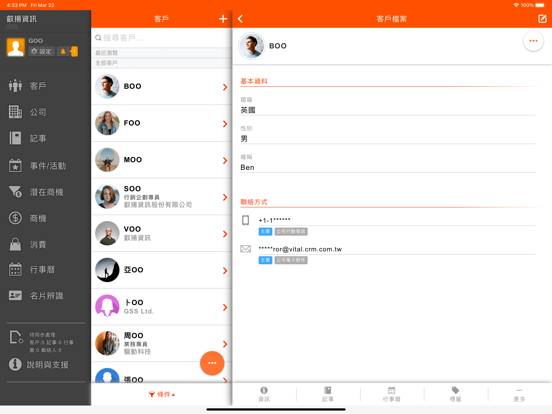Open BOO row chevron in customer list

(x=225, y=87)
